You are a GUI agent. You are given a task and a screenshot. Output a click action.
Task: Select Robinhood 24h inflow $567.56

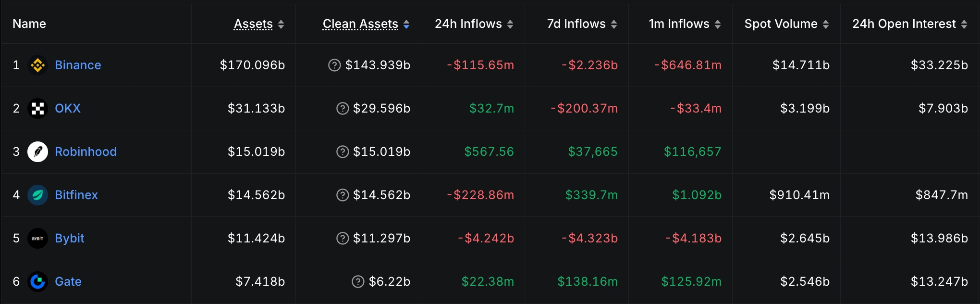click(x=489, y=152)
